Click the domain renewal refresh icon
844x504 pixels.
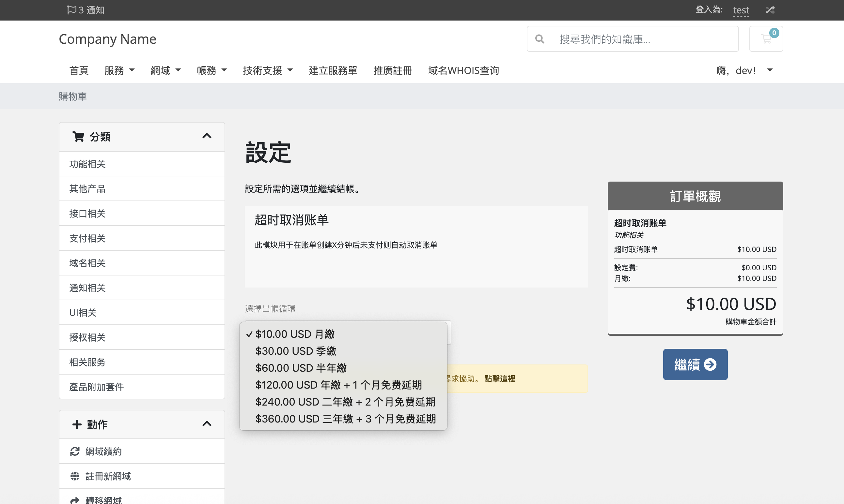pyautogui.click(x=75, y=452)
